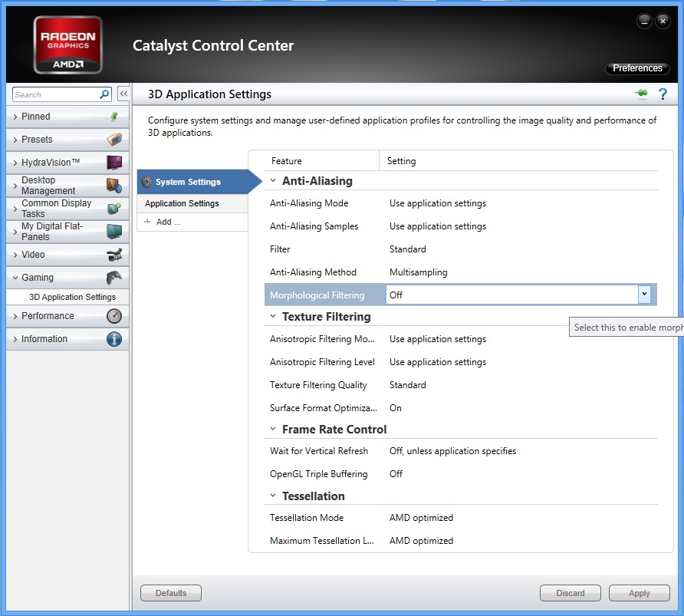The height and width of the screenshot is (616, 684).
Task: Select the Filter Standard setting
Action: coord(407,249)
